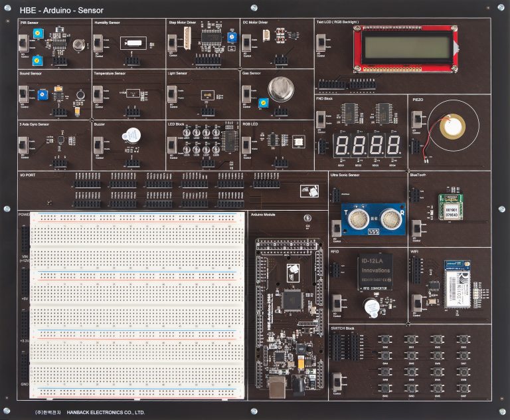510x420 pixels.
Task: Click the ID-12LA RFID reader chip
Action: click(x=375, y=271)
